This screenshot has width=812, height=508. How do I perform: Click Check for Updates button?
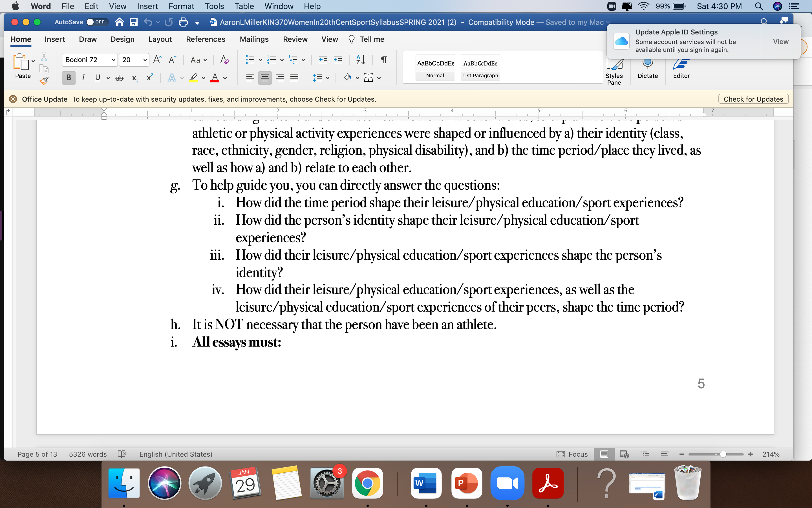point(753,99)
